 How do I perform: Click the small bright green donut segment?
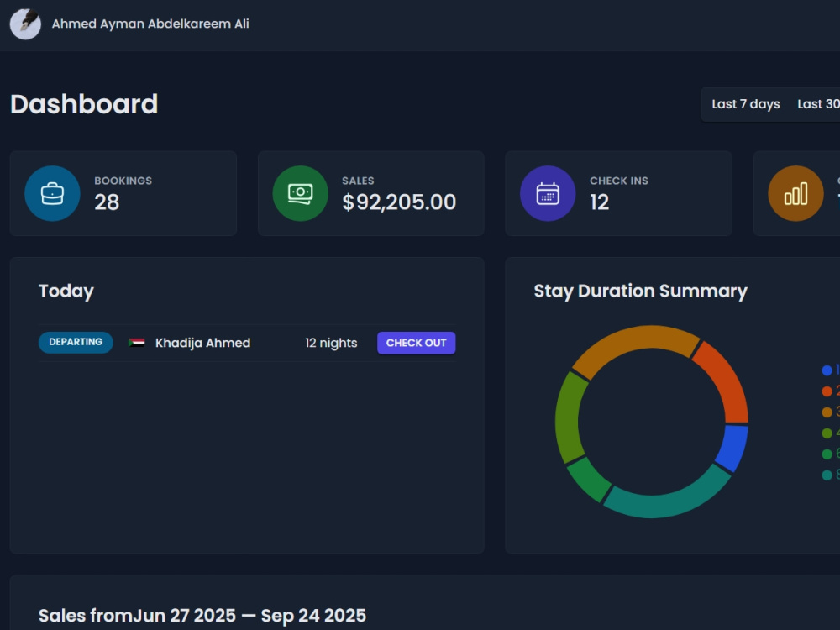coord(588,480)
